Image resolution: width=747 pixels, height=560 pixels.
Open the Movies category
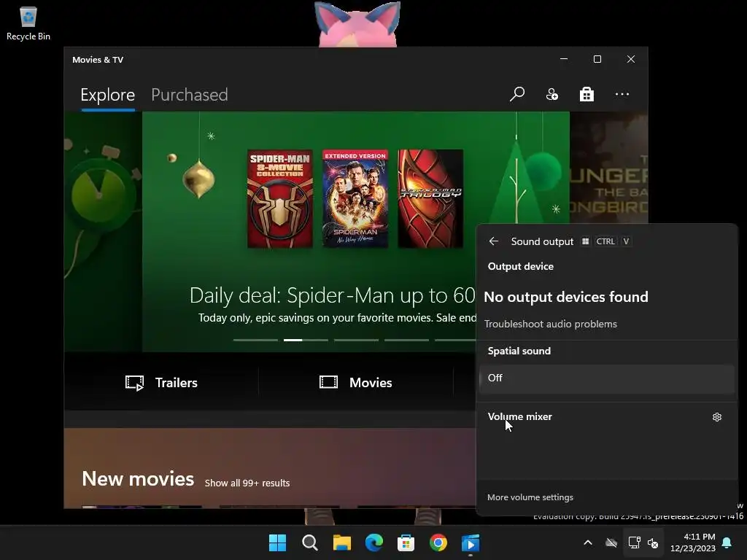click(356, 382)
